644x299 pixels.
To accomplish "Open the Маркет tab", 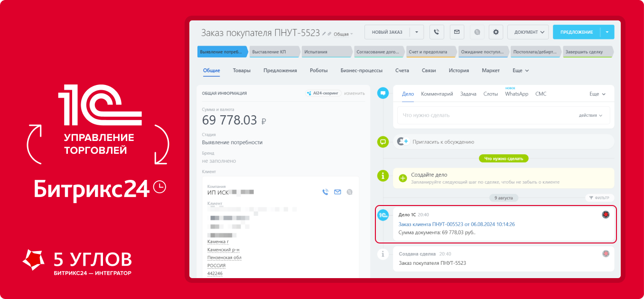I will click(x=491, y=70).
